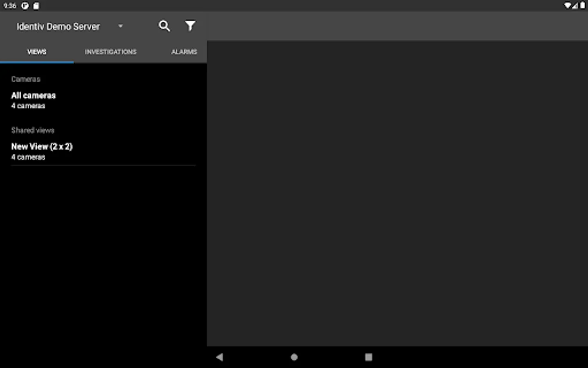Open the search magnifier icon
This screenshot has width=588, height=368.
164,26
